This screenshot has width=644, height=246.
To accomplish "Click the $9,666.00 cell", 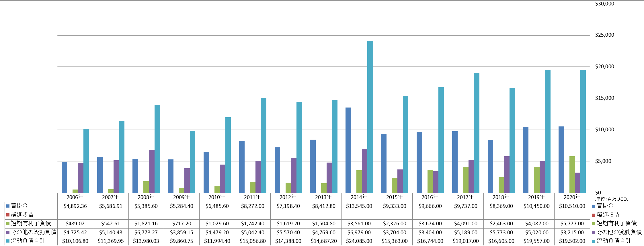I will 430,206.
